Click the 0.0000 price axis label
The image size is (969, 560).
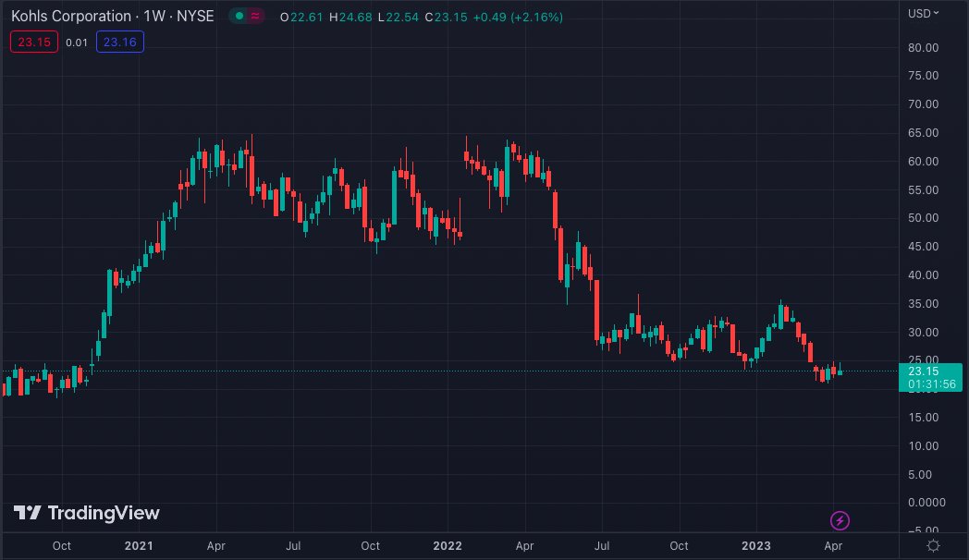point(926,503)
